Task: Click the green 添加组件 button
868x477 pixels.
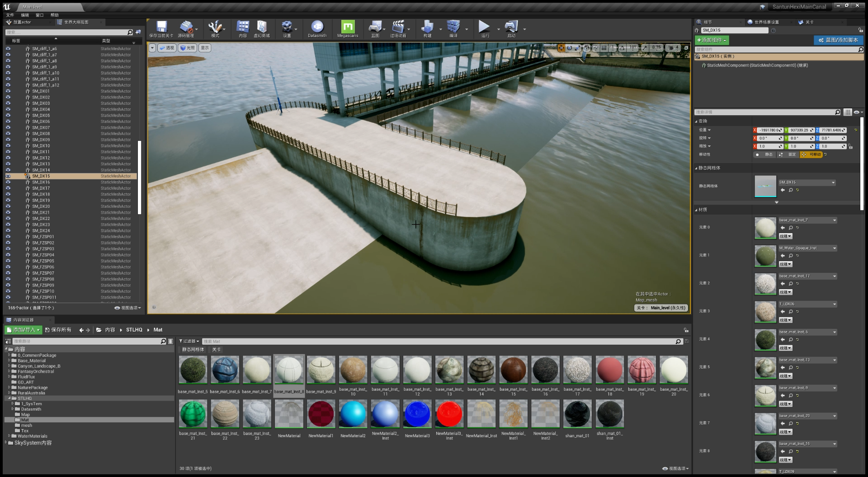Action: click(x=712, y=40)
